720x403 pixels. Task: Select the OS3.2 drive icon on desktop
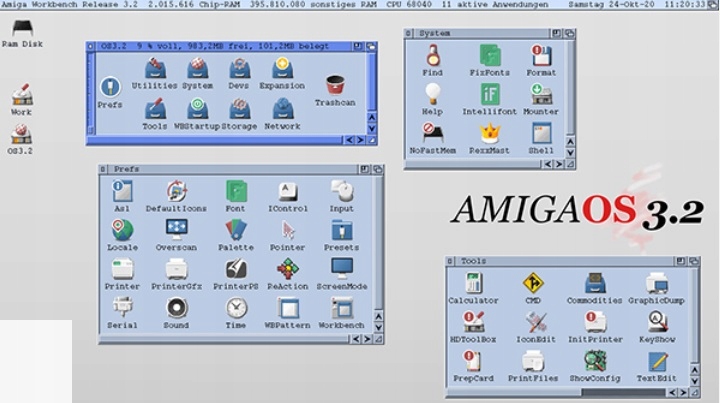point(21,134)
